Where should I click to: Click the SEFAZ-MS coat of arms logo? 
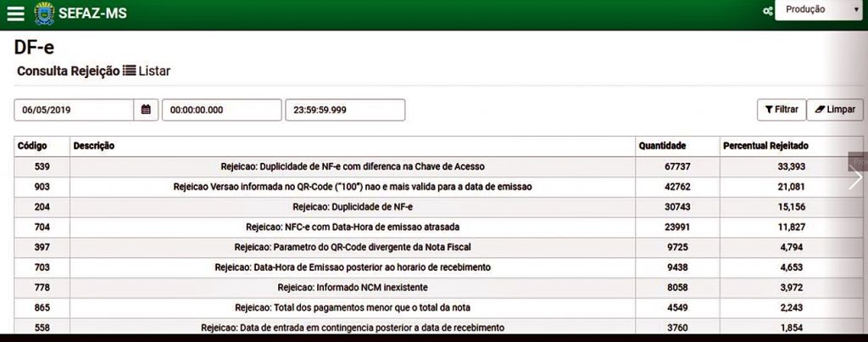44,14
